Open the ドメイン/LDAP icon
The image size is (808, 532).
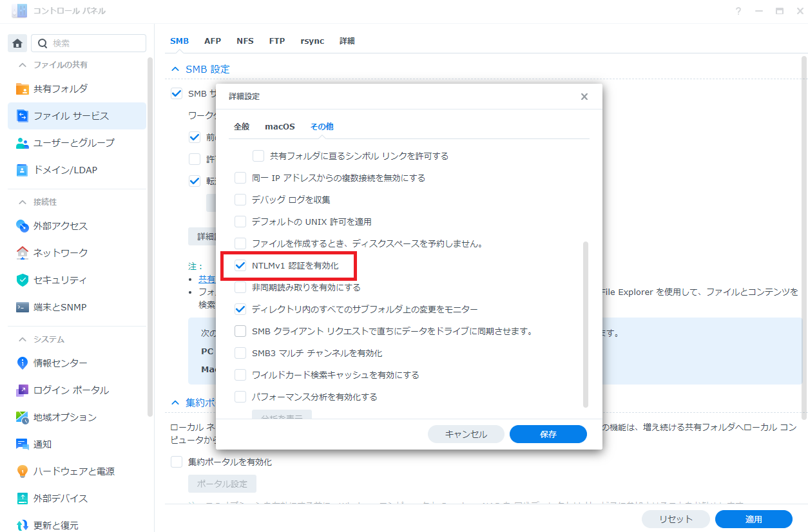(x=23, y=170)
